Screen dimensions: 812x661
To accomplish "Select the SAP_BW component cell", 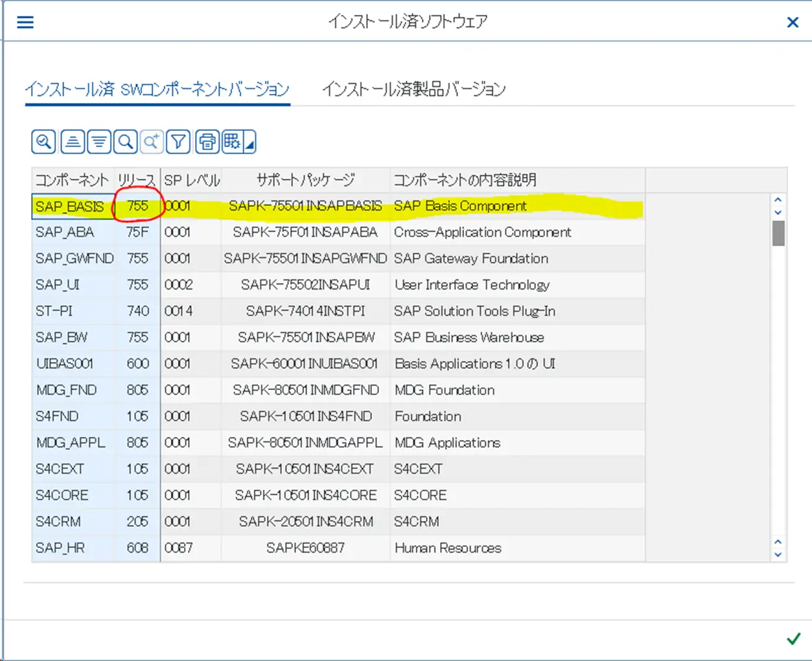I will [74, 338].
